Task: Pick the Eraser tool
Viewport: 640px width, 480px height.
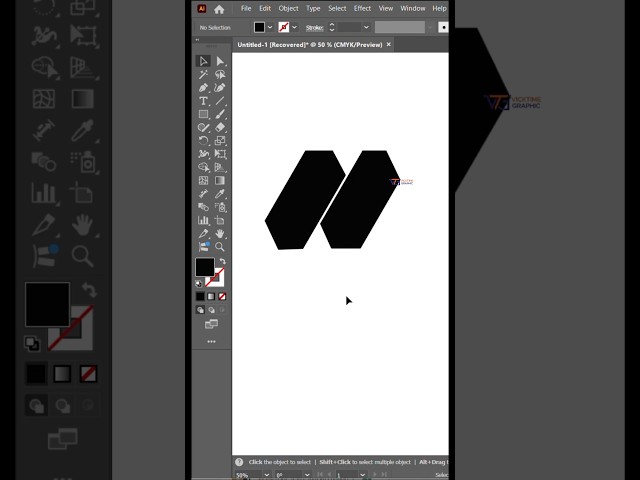Action: (220, 127)
